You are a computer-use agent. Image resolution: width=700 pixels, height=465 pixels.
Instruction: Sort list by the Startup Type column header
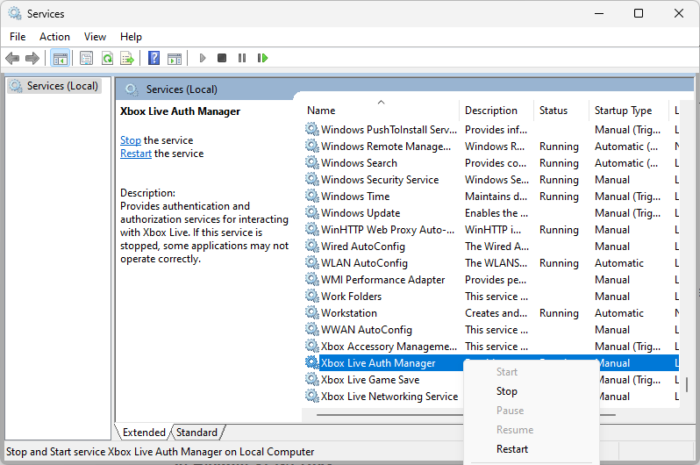[x=623, y=110]
